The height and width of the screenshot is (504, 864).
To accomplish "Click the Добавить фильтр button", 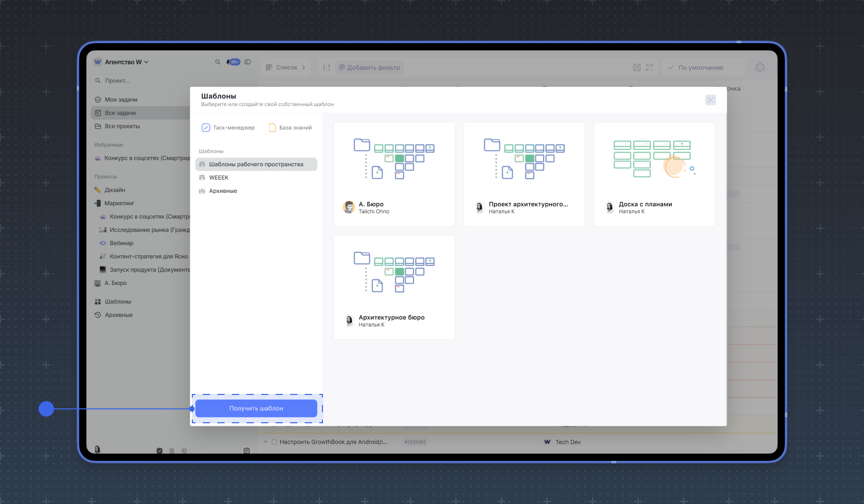I will (369, 67).
